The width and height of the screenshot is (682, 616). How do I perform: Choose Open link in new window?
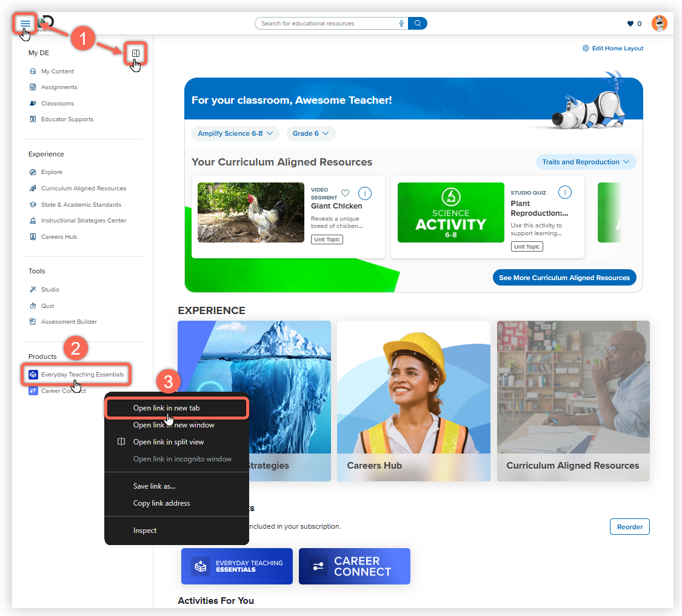click(176, 425)
